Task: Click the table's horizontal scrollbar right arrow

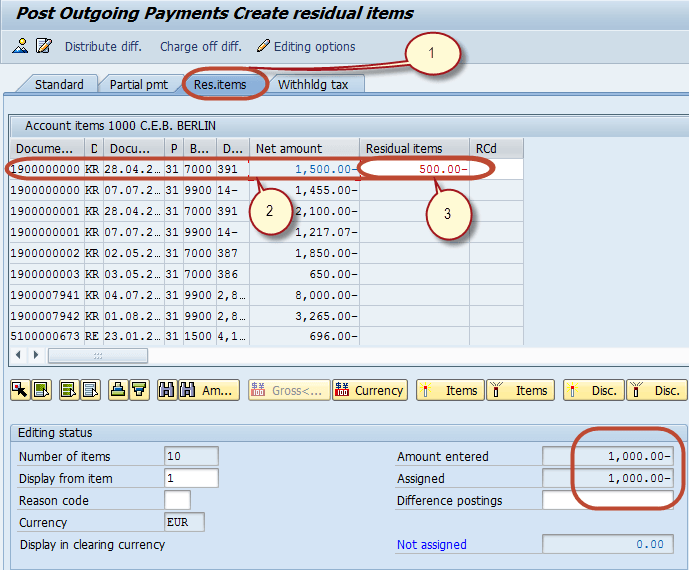Action: [x=36, y=355]
